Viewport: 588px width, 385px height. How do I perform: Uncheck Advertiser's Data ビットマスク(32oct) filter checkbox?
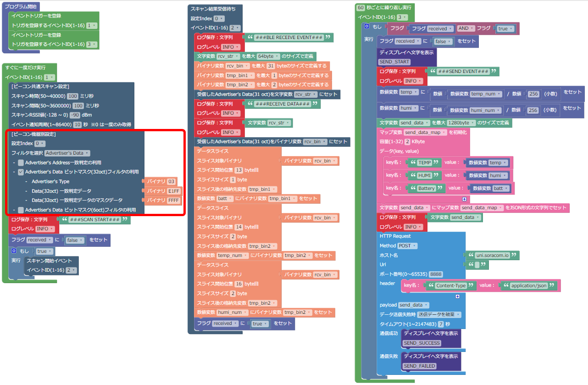(x=21, y=172)
